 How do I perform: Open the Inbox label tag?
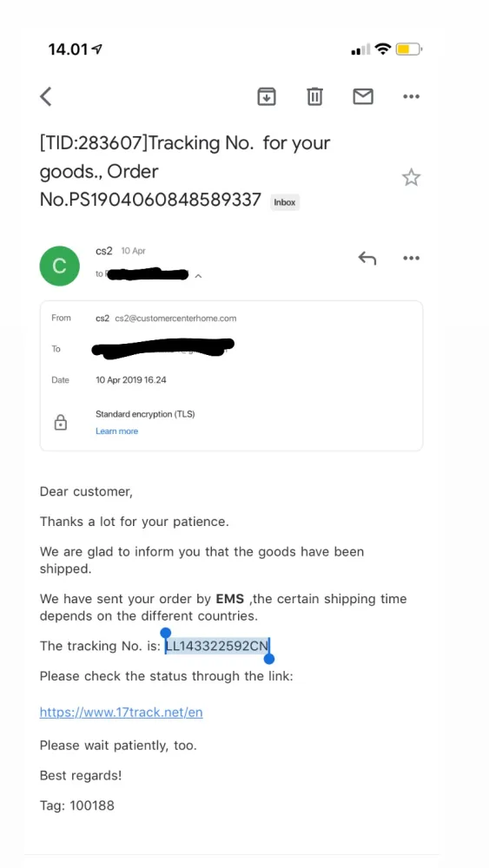(x=285, y=202)
